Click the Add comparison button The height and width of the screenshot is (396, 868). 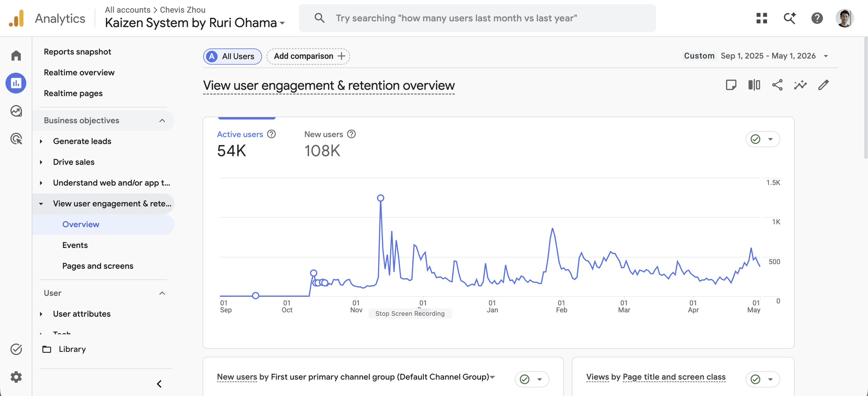pos(308,56)
